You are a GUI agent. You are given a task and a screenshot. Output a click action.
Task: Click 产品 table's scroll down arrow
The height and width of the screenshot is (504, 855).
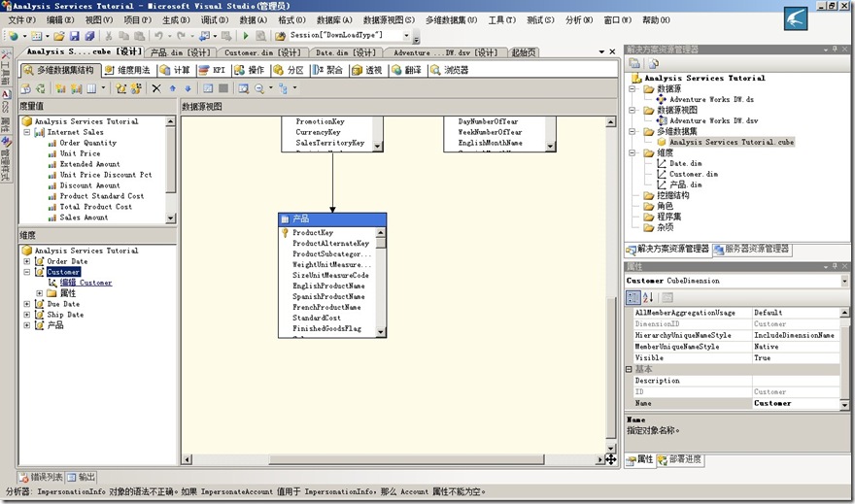(381, 332)
